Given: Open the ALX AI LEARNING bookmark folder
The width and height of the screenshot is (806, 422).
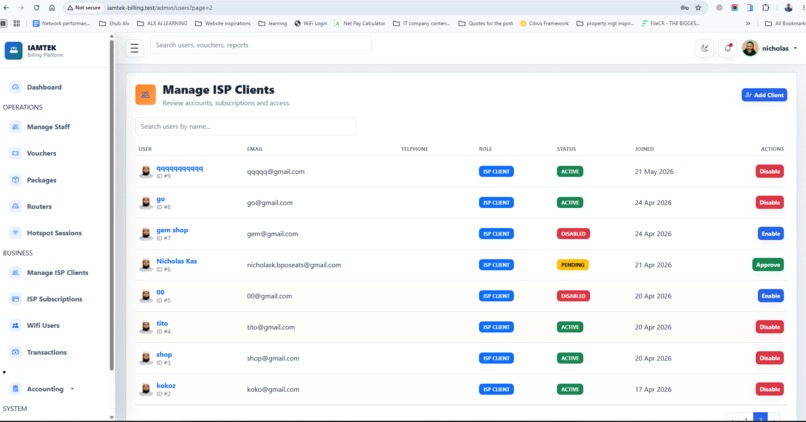Looking at the screenshot, I should 162,23.
